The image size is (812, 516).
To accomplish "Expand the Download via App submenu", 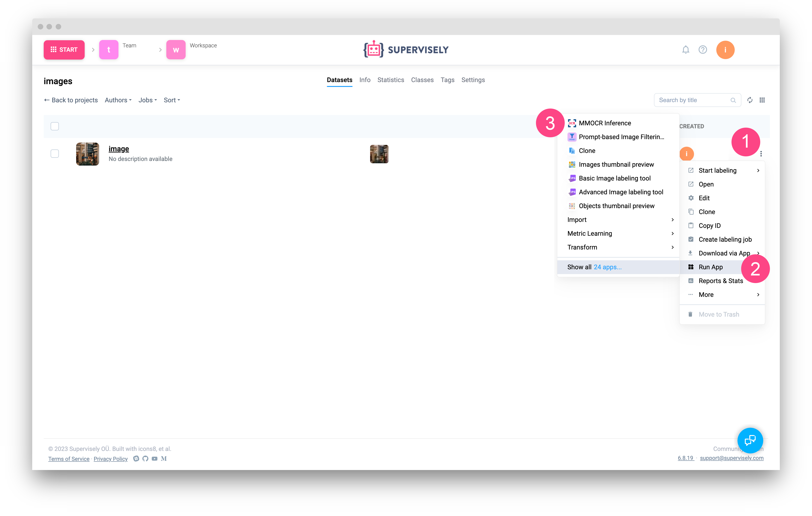I will pyautogui.click(x=724, y=253).
